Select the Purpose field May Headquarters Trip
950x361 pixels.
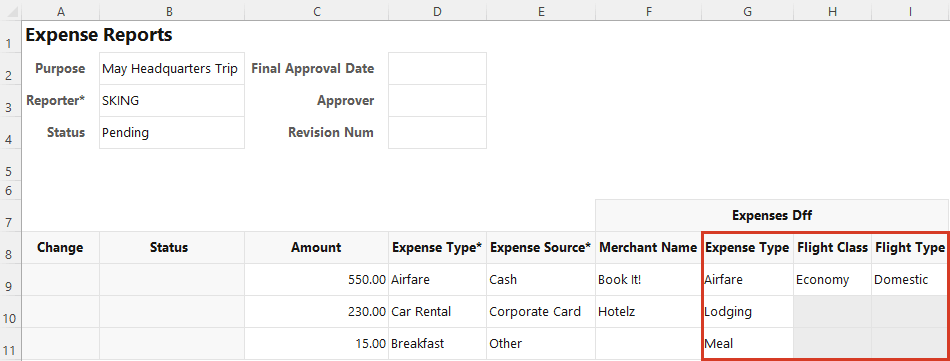click(x=172, y=68)
